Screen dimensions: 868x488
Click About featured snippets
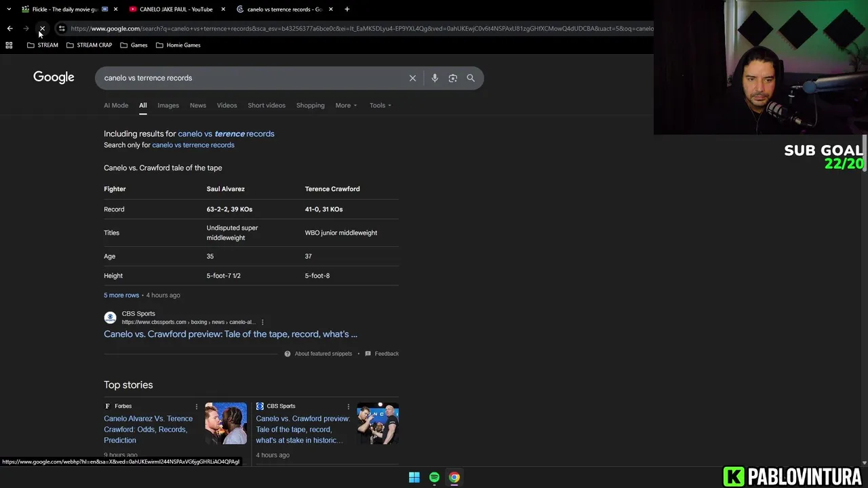[x=323, y=354]
